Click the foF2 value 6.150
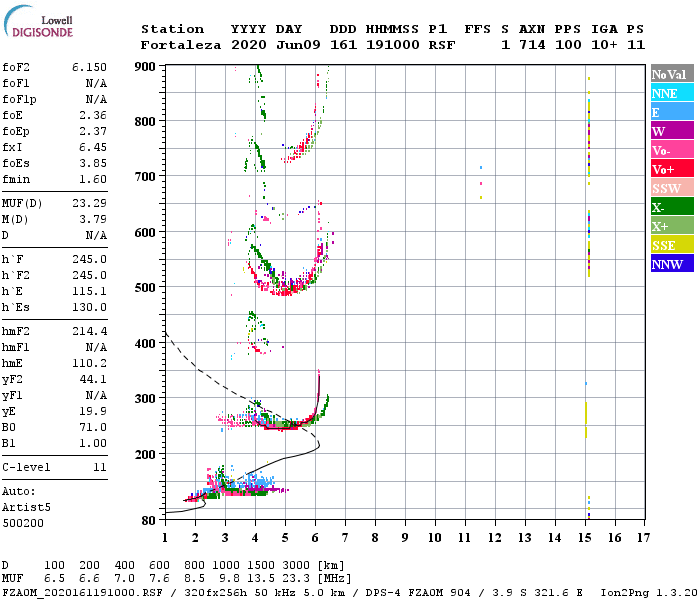The height and width of the screenshot is (600, 700). (89, 67)
